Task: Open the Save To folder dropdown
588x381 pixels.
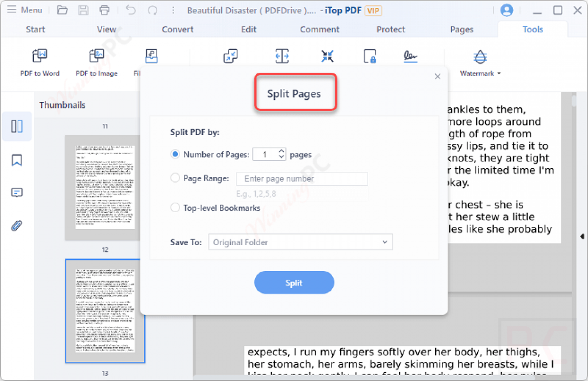Action: tap(301, 242)
